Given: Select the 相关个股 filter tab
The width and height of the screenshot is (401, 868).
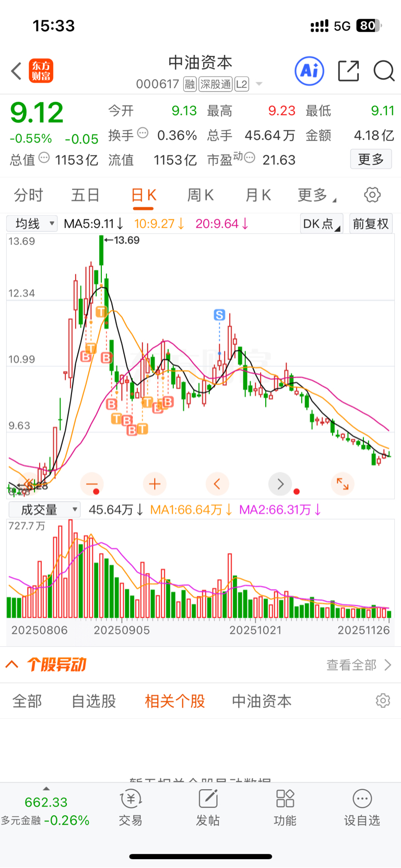Looking at the screenshot, I should (x=175, y=701).
